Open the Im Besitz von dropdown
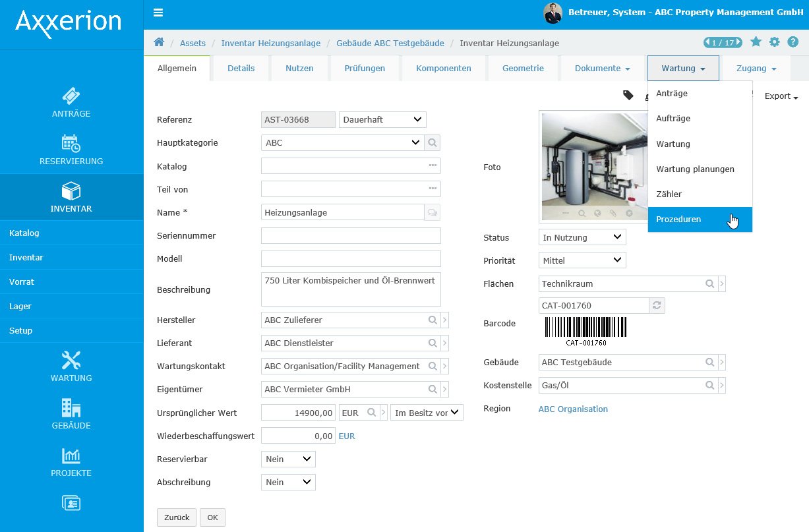809x532 pixels. point(427,412)
